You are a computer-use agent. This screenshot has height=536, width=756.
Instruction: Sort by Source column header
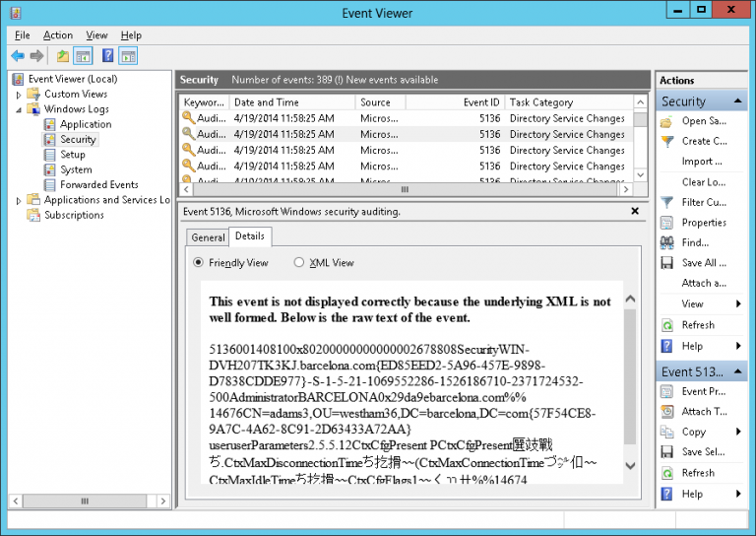[x=380, y=102]
